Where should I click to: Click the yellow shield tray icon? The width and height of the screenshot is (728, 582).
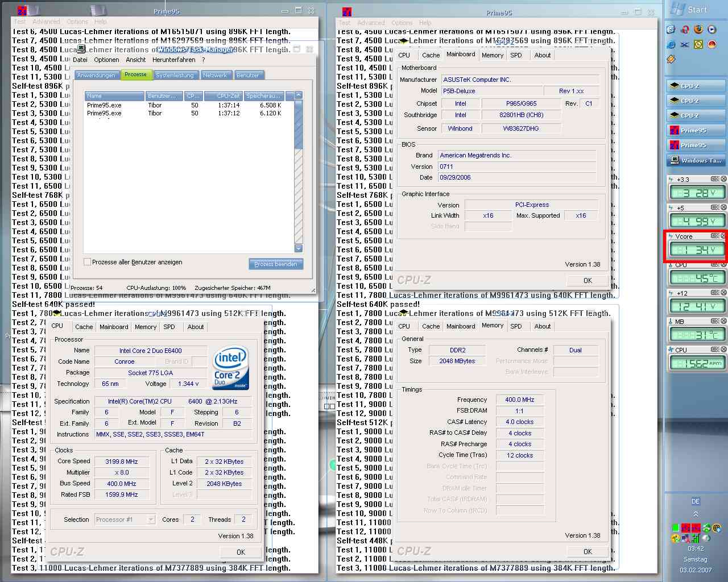coord(676,538)
